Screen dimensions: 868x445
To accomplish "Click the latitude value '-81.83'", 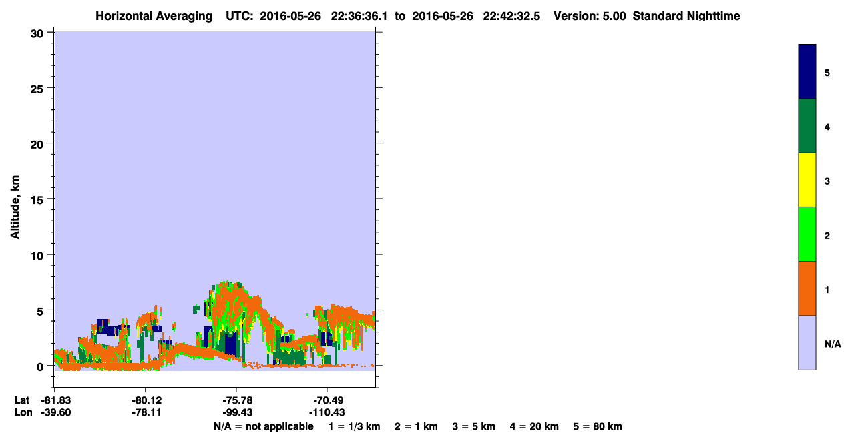I will click(55, 400).
